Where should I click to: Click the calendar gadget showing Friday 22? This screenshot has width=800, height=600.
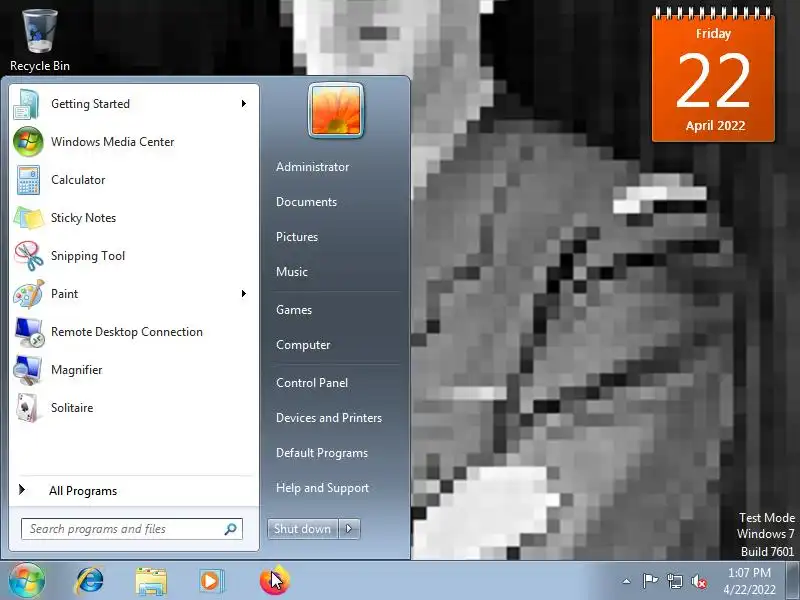click(713, 75)
